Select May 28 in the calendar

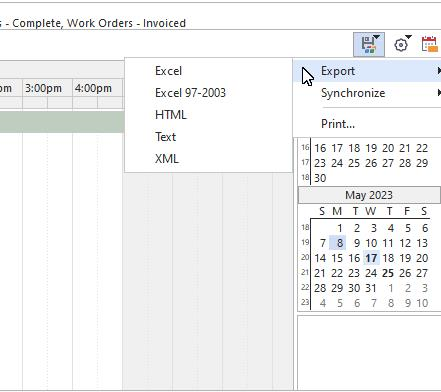coord(320,288)
